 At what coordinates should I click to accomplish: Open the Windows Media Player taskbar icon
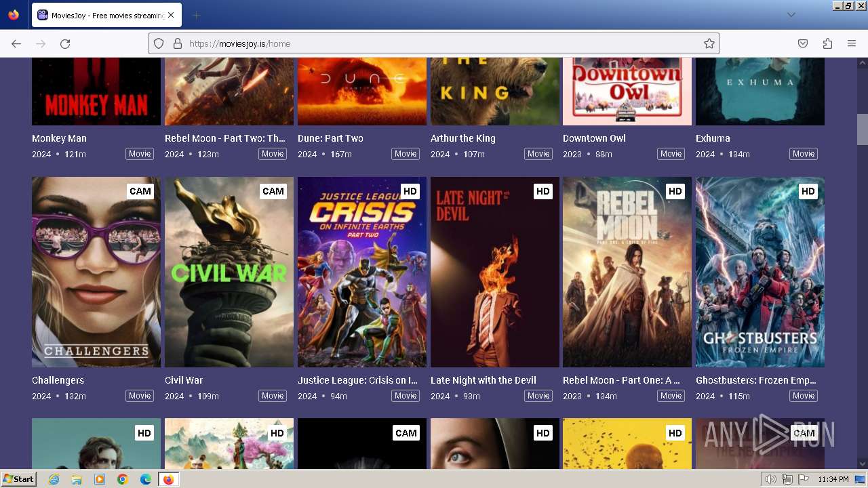pyautogui.click(x=100, y=479)
